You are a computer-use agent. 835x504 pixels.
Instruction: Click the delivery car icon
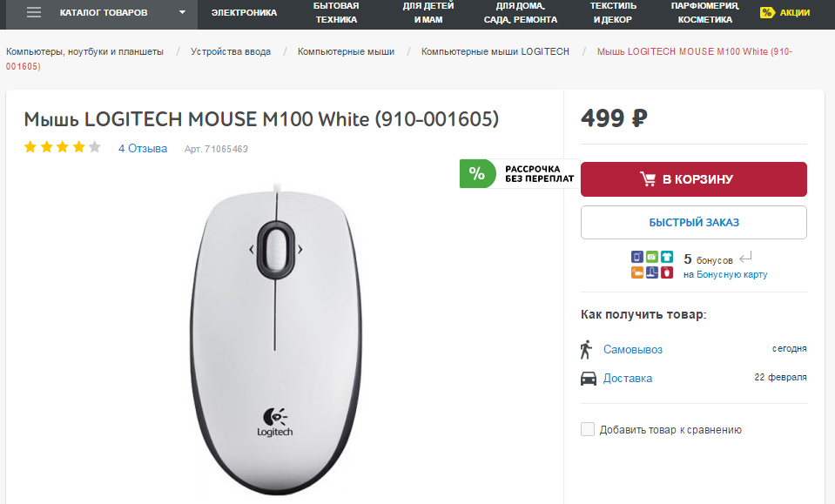589,379
